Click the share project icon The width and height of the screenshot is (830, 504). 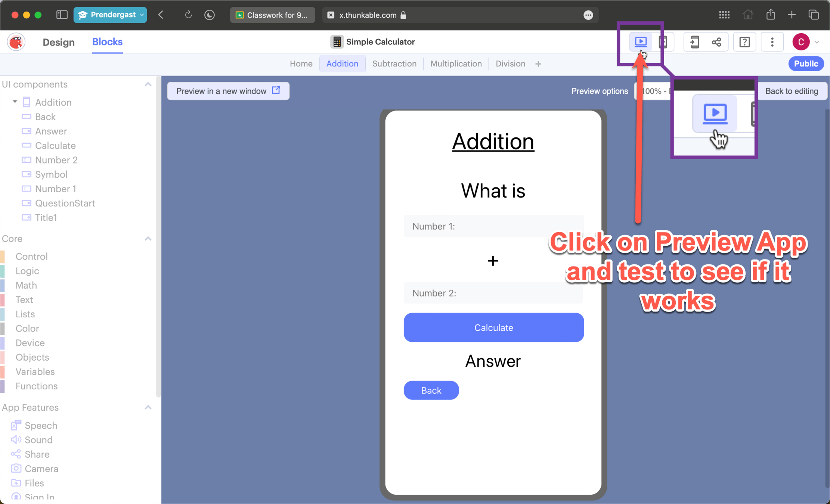tap(716, 42)
